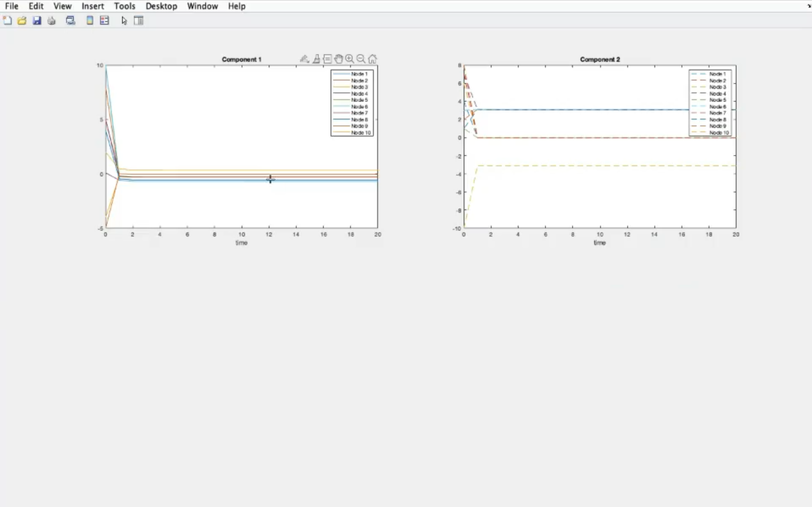Enable the pan hand tool on Component 1
The width and height of the screenshot is (812, 507).
click(338, 59)
